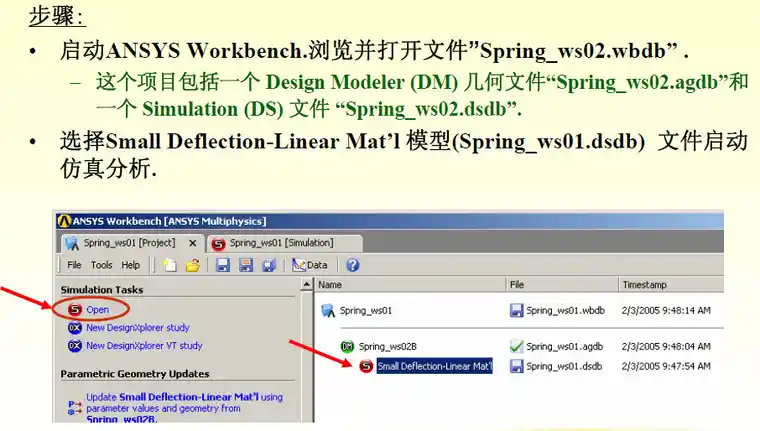Click the icon beside New DesignXplorer study

point(75,328)
